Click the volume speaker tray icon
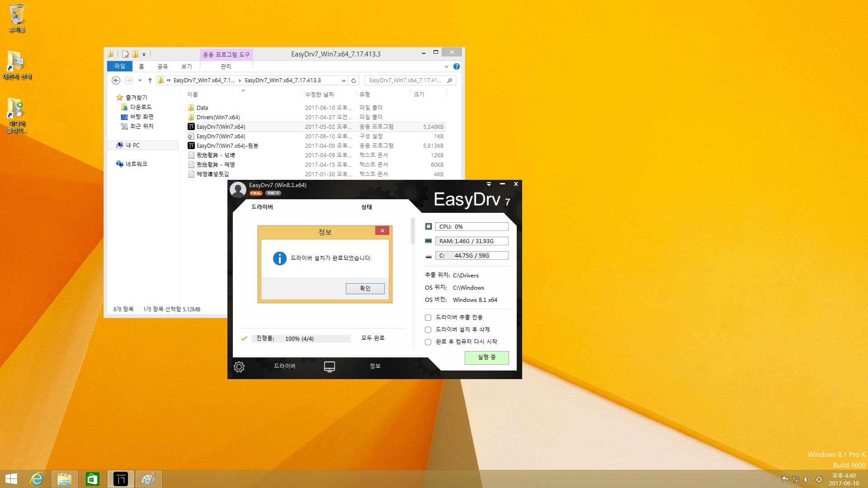868x488 pixels. point(807,479)
